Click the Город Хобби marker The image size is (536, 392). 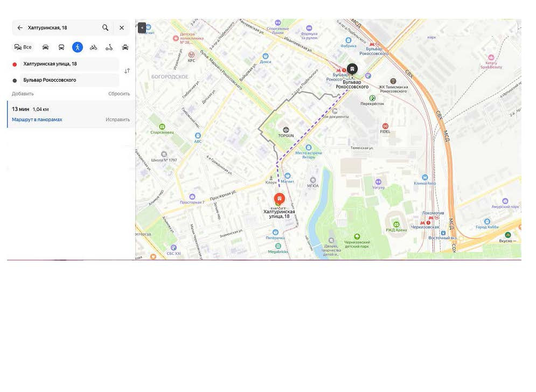487,221
